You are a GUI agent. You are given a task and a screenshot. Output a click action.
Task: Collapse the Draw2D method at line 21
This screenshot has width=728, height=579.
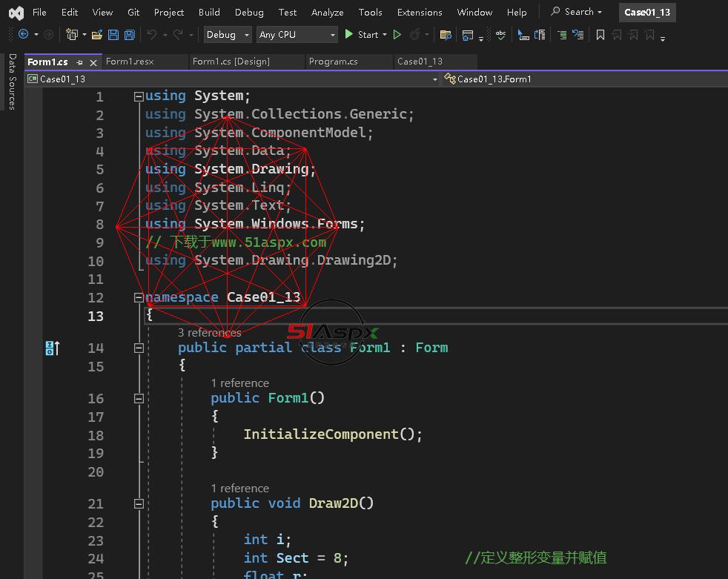139,504
